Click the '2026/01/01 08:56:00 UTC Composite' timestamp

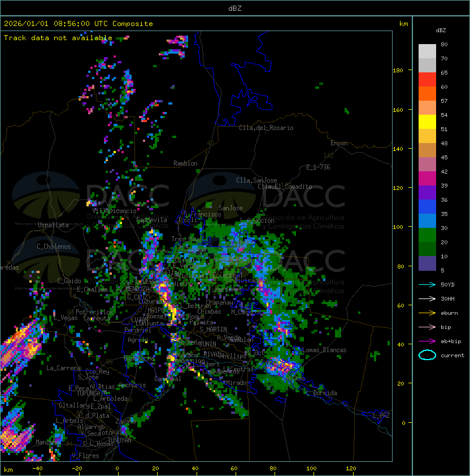point(79,24)
